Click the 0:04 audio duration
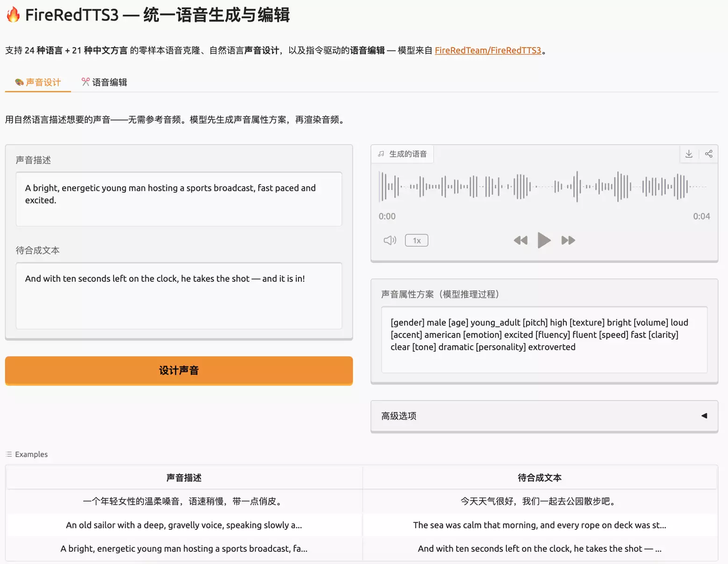This screenshot has height=564, width=728. pos(701,216)
